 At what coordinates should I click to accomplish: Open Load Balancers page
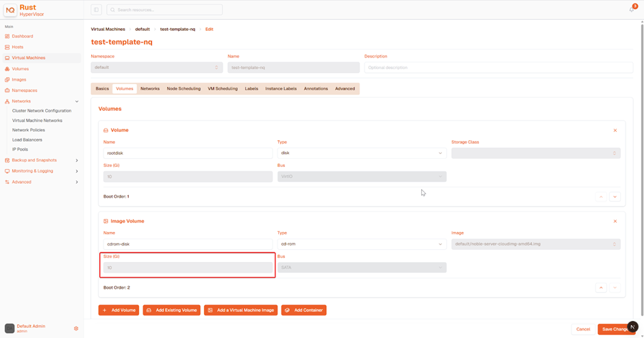pyautogui.click(x=27, y=140)
